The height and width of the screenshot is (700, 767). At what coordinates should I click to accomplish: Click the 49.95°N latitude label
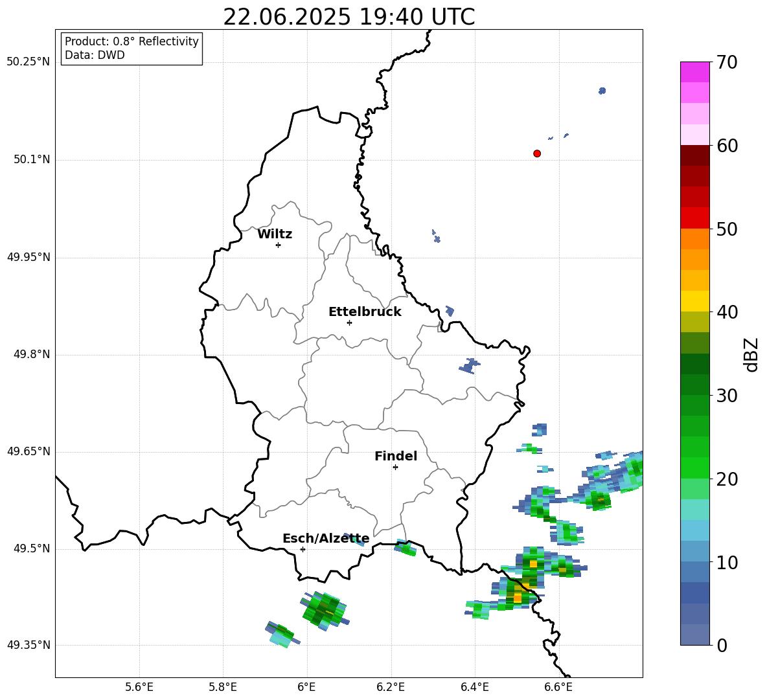pos(28,257)
